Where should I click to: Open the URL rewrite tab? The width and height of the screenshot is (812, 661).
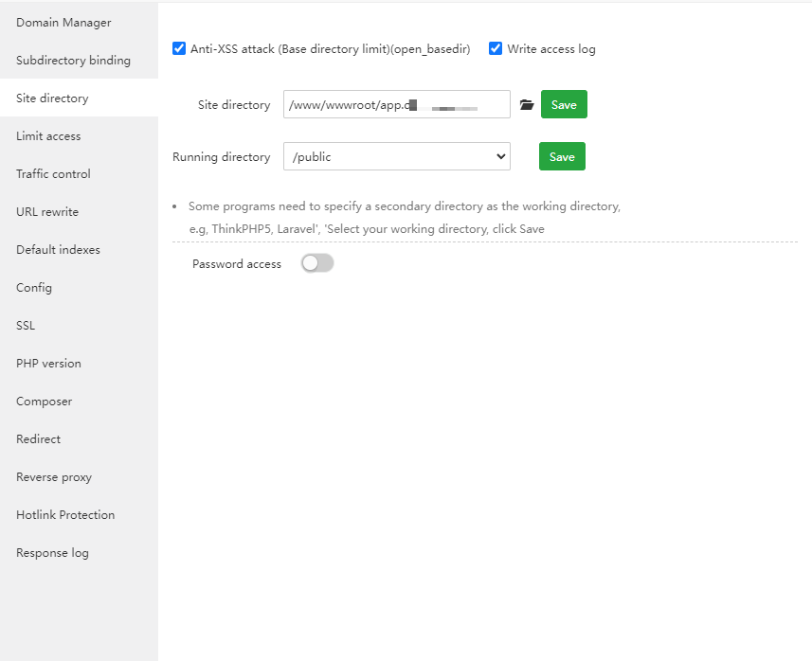tap(79, 211)
